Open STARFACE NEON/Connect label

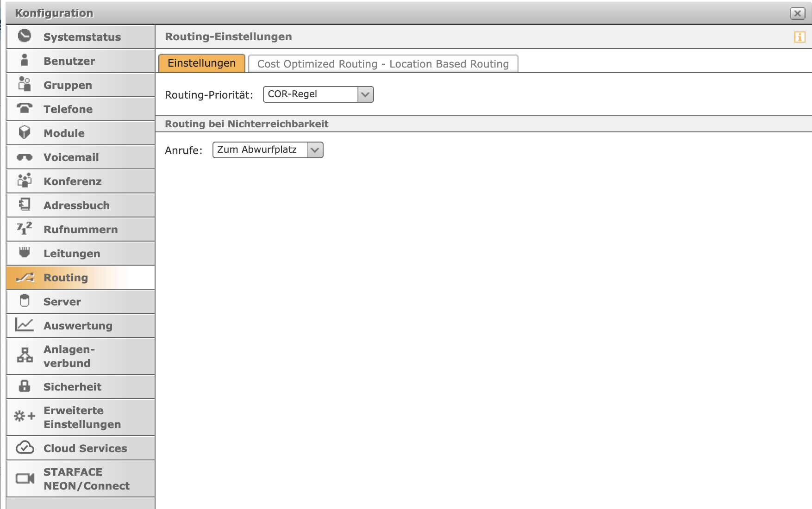pyautogui.click(x=87, y=479)
